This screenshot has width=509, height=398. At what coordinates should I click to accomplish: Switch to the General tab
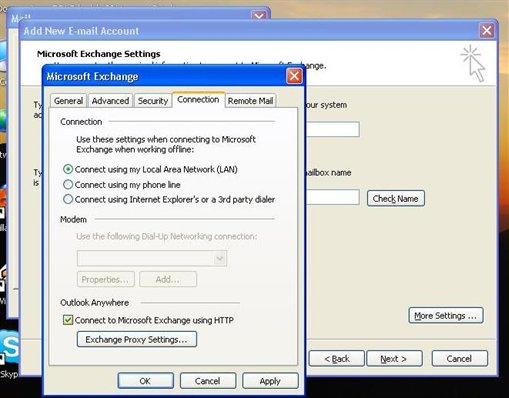coord(68,101)
